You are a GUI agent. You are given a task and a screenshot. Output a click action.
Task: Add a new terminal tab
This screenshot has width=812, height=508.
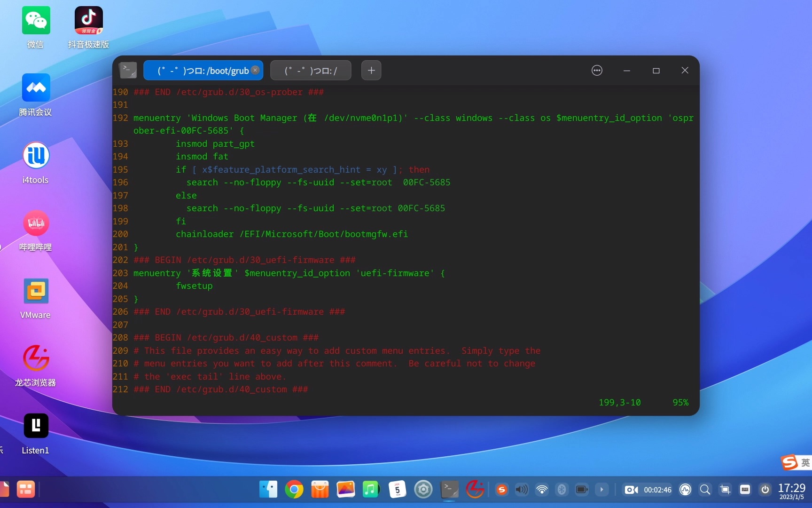coord(371,71)
